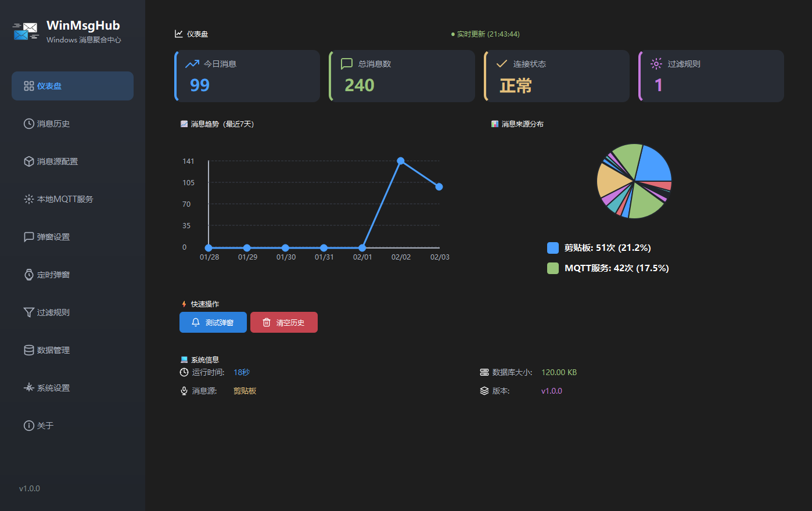The image size is (812, 511).
Task: Click the clock icon beside 消息历史
Action: (28, 124)
